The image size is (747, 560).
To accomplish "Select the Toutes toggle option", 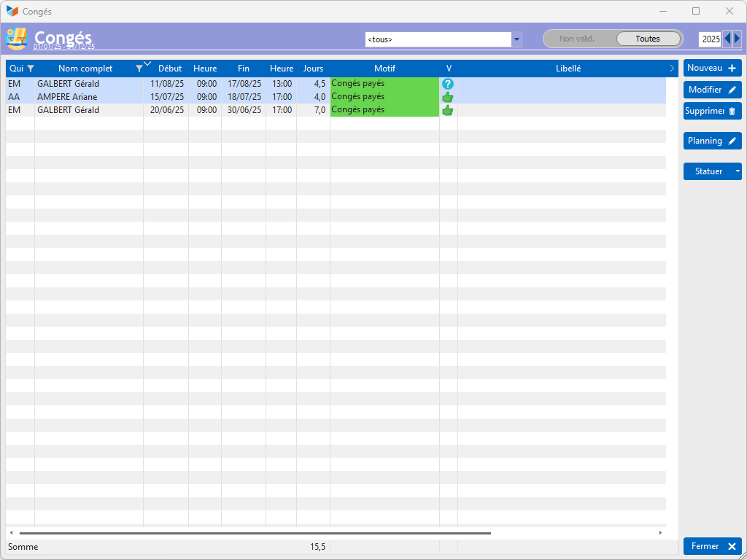I will [x=648, y=39].
